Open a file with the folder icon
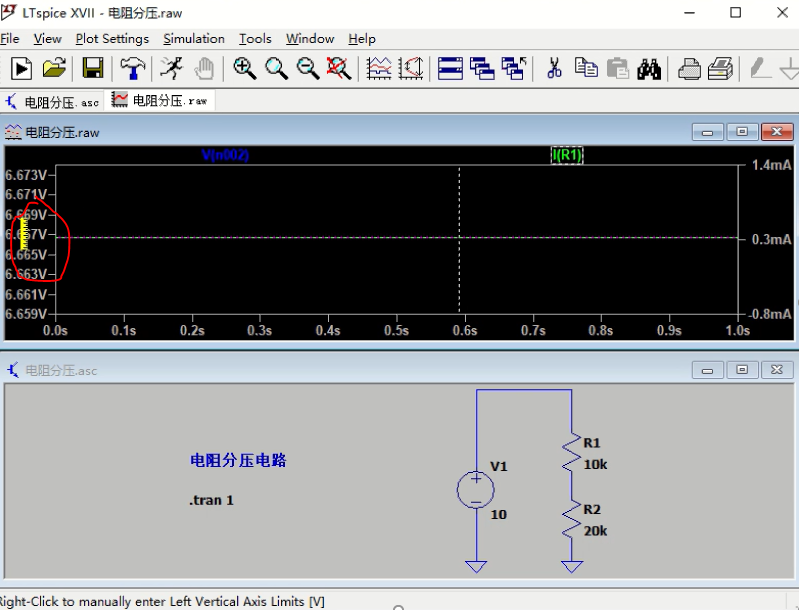 click(54, 68)
